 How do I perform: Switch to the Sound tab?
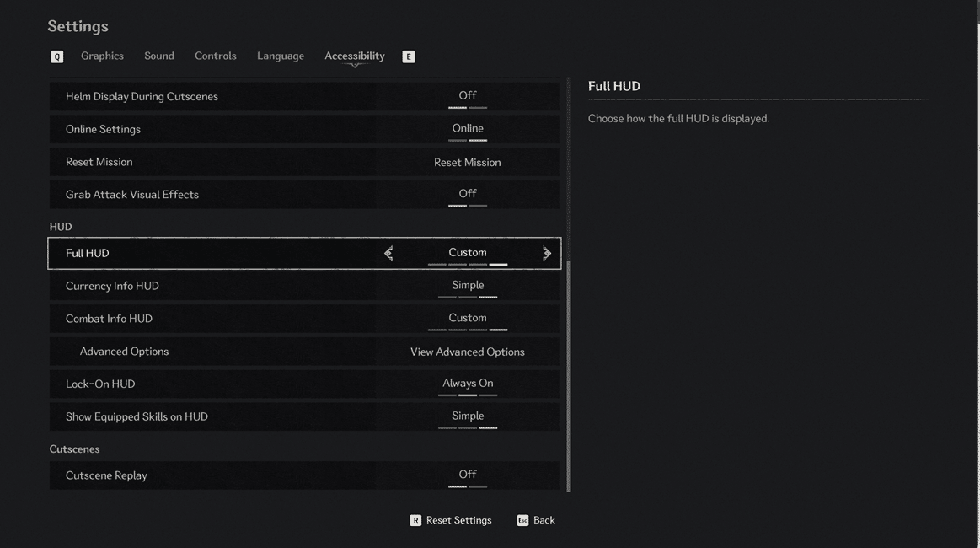pos(159,56)
